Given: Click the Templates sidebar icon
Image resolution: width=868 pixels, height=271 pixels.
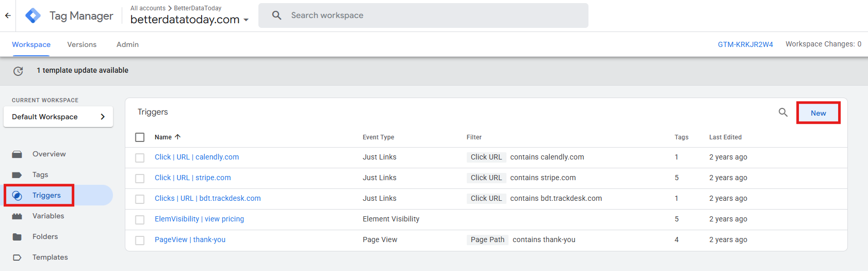Looking at the screenshot, I should pyautogui.click(x=17, y=258).
